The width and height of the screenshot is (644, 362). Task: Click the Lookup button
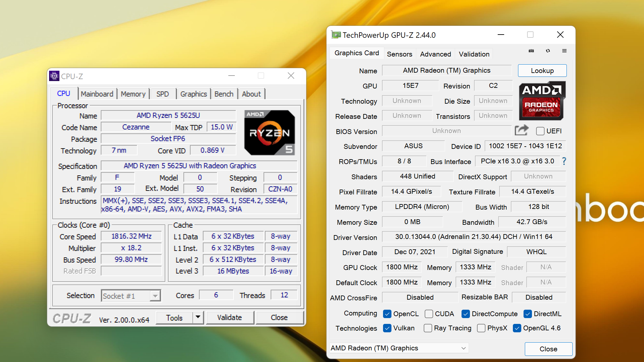[542, 70]
